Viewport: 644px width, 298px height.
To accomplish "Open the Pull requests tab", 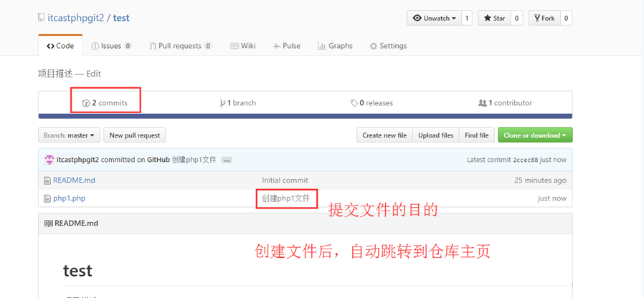I will point(181,46).
